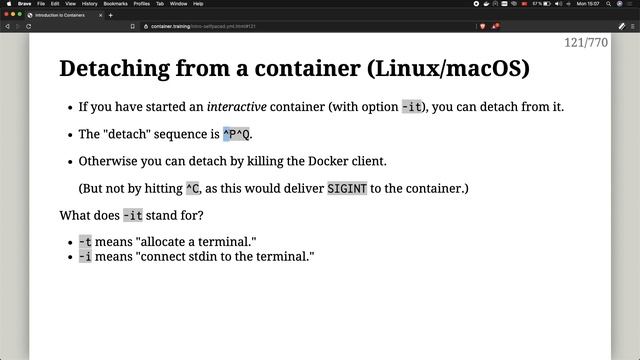640x360 pixels.
Task: Open the Tab menu
Action: click(160, 4)
